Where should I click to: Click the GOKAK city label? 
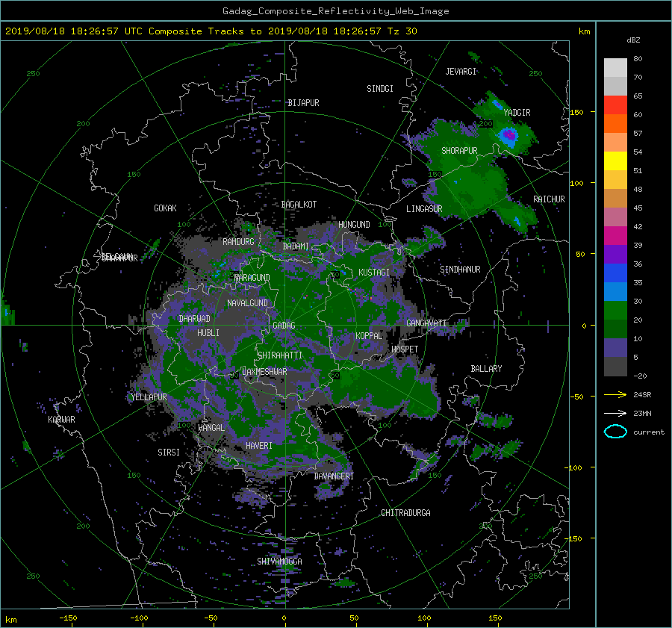165,208
